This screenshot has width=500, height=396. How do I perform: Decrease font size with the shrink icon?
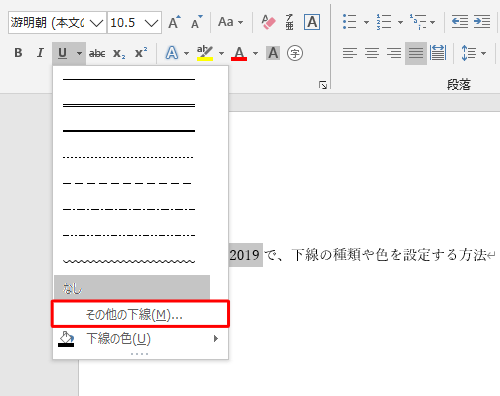tap(196, 22)
